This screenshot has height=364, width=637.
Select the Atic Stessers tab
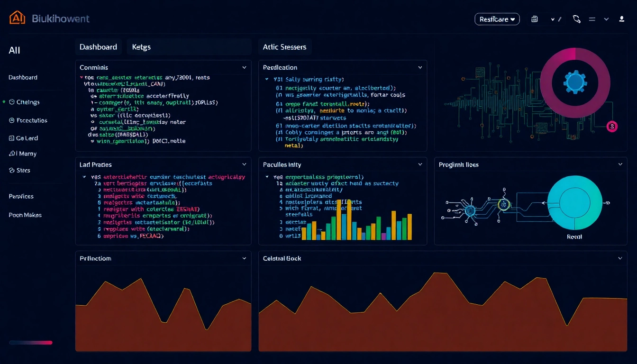[x=284, y=46]
